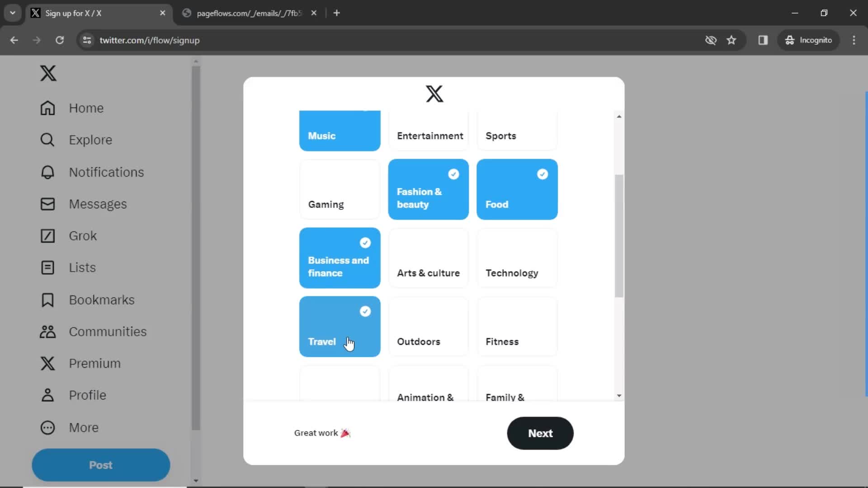Deselect the Business and finance category
868x488 pixels.
339,258
